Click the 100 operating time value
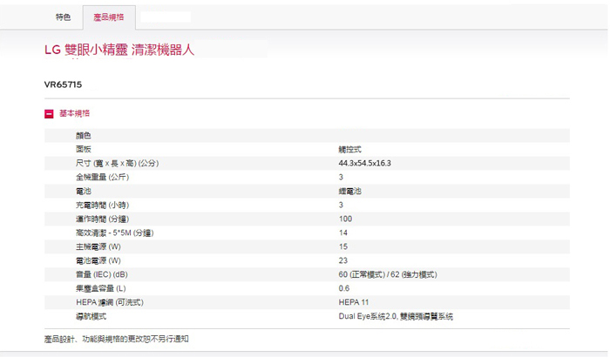Image resolution: width=610 pixels, height=364 pixels. click(345, 219)
